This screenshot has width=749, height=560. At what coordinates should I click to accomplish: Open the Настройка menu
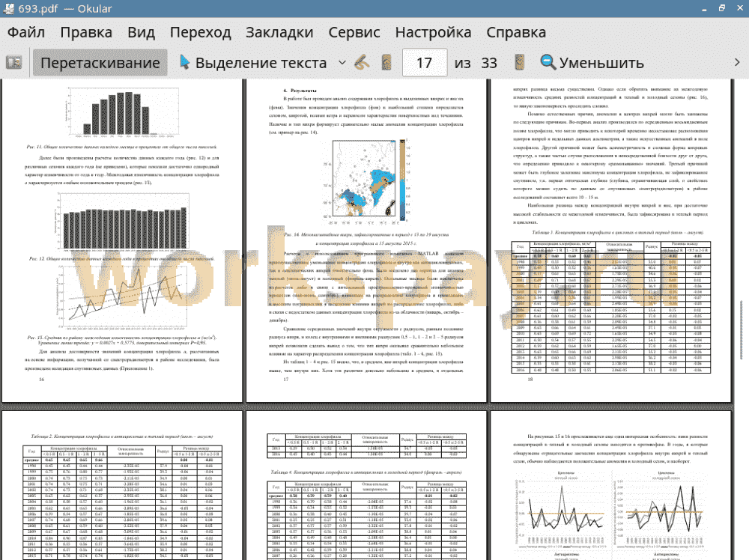point(433,32)
